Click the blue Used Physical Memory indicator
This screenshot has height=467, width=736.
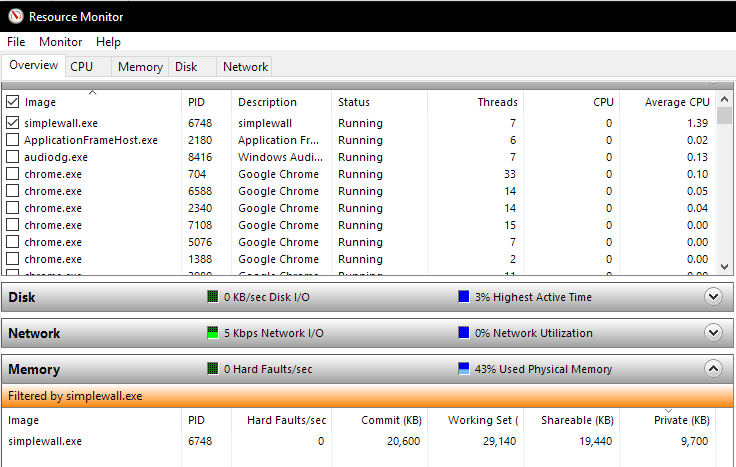(x=464, y=369)
